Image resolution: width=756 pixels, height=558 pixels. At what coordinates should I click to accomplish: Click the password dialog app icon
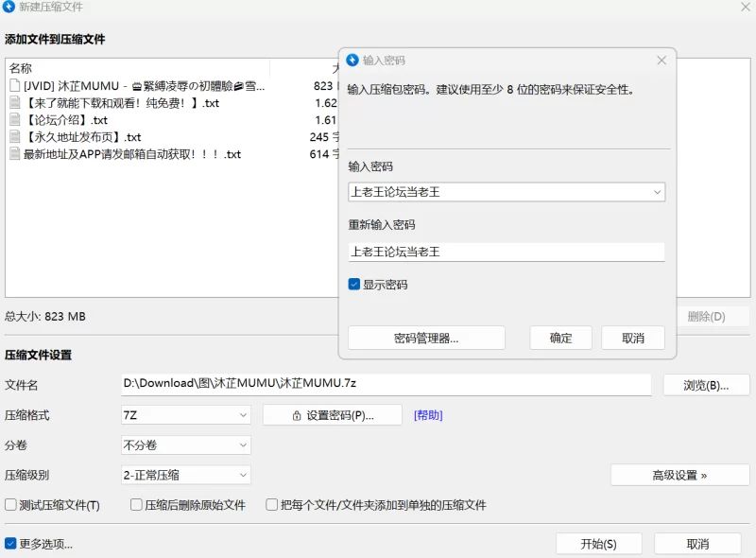coord(352,60)
